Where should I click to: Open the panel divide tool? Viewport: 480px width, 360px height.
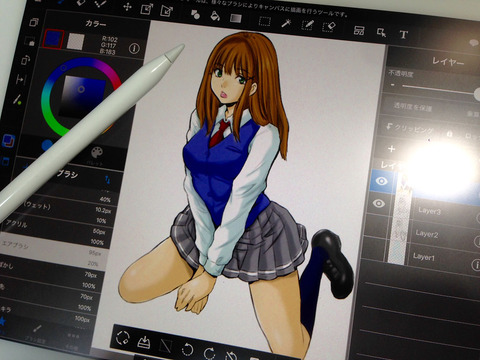tap(359, 30)
